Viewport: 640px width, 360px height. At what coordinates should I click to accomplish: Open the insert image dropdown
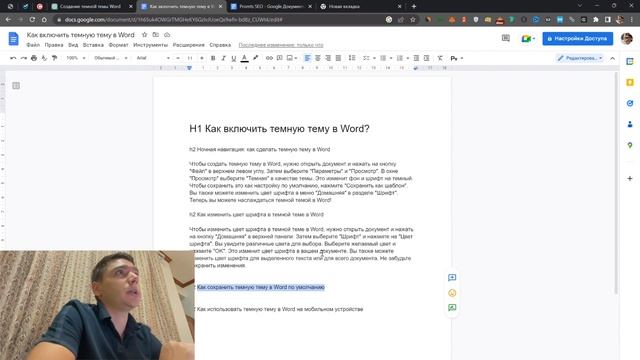pyautogui.click(x=292, y=58)
